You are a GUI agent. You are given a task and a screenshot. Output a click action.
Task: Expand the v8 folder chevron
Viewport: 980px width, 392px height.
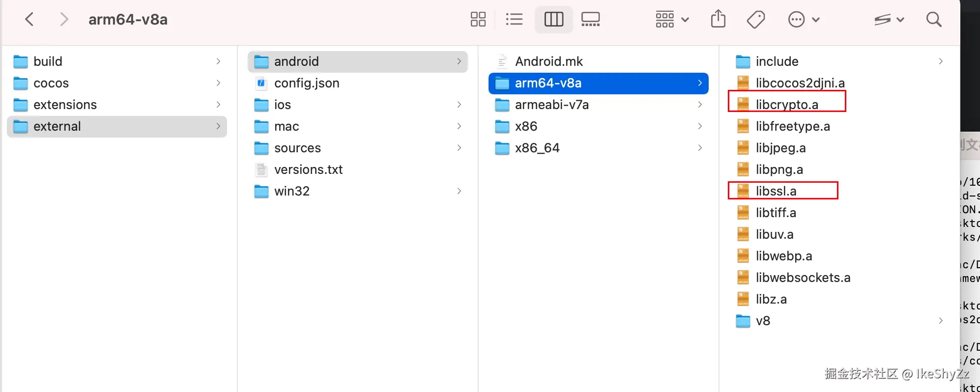(x=940, y=321)
